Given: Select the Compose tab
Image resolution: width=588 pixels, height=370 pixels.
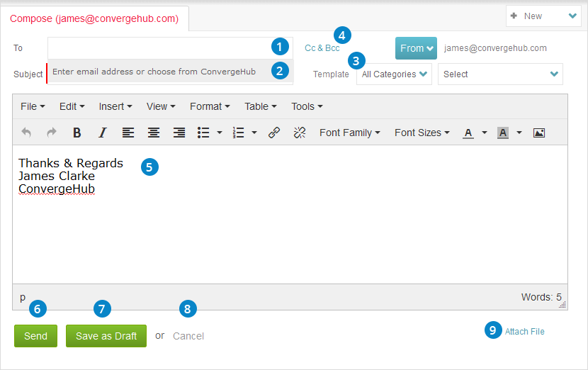Looking at the screenshot, I should (x=94, y=18).
